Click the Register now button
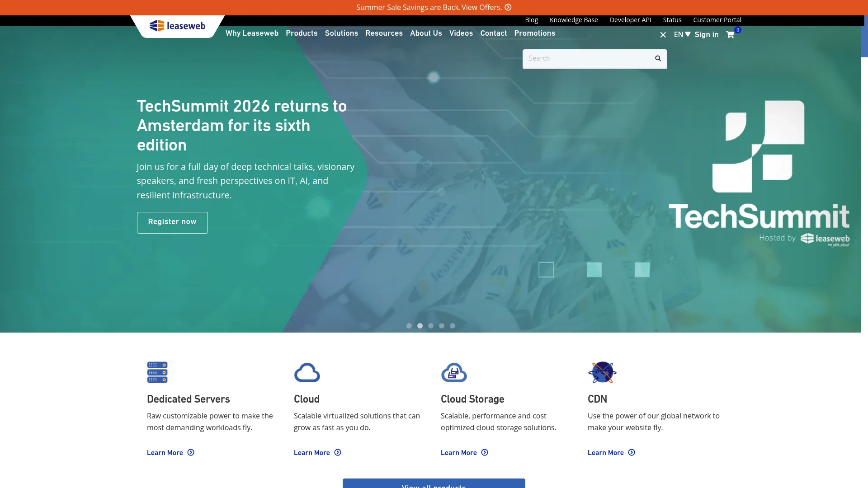Screen dimensions: 868x488 point(172,222)
